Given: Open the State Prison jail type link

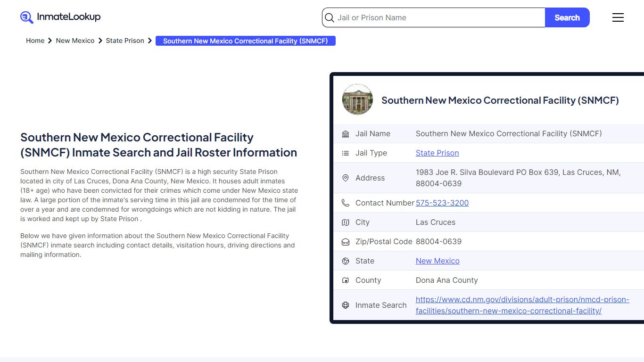Looking at the screenshot, I should [437, 153].
